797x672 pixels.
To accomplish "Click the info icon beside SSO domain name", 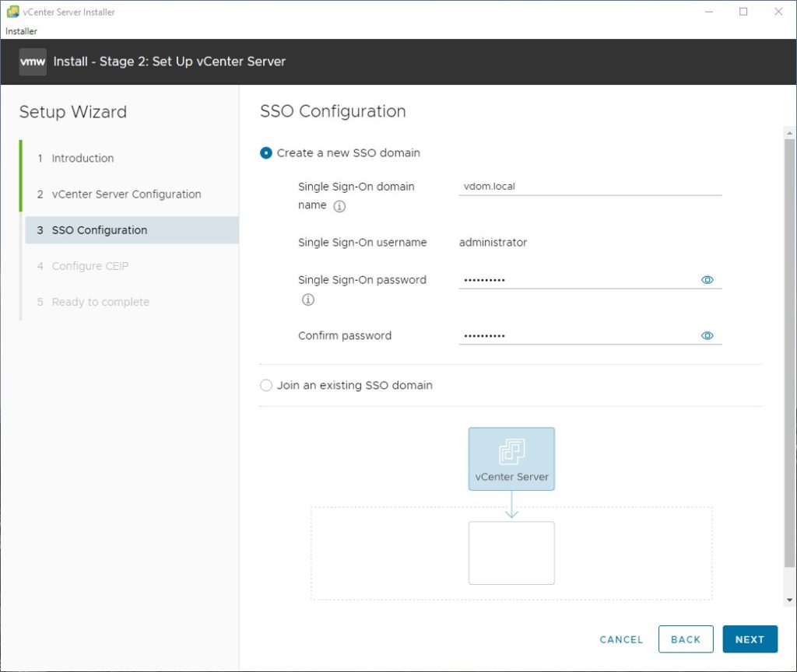I will (x=339, y=205).
